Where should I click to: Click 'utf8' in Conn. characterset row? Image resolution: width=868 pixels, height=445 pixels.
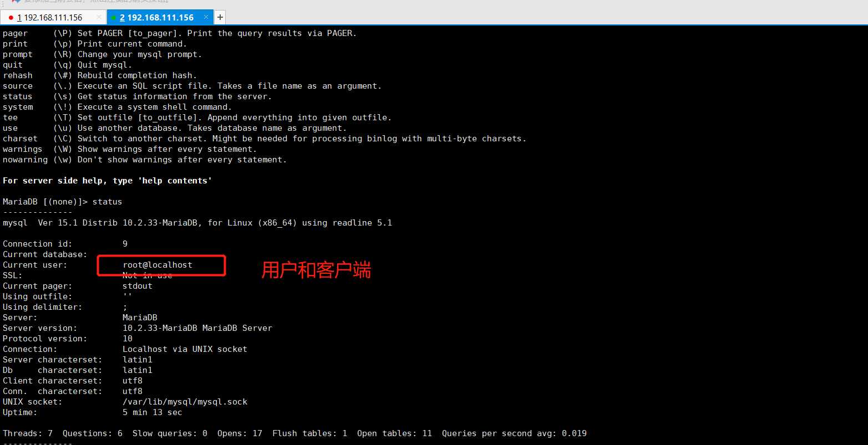pyautogui.click(x=133, y=391)
